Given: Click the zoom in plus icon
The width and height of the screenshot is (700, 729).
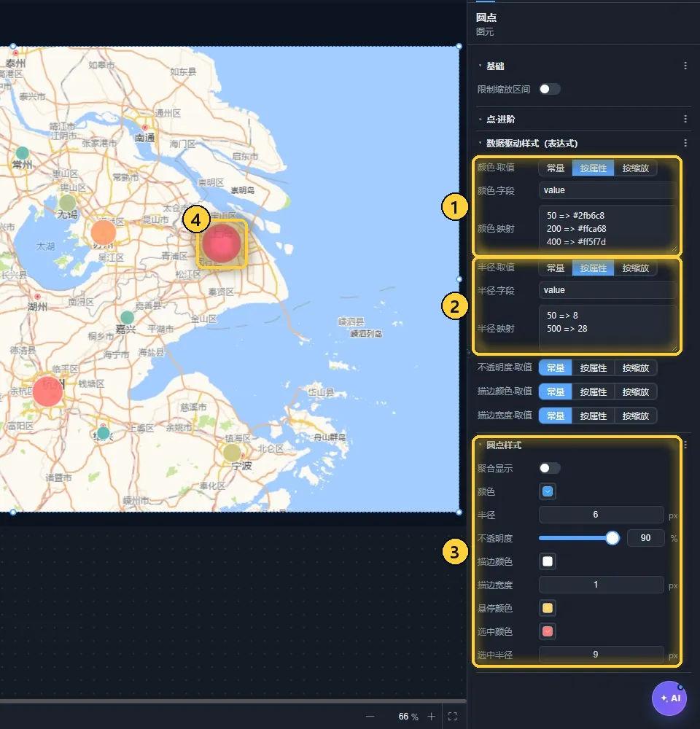Looking at the screenshot, I should (431, 717).
